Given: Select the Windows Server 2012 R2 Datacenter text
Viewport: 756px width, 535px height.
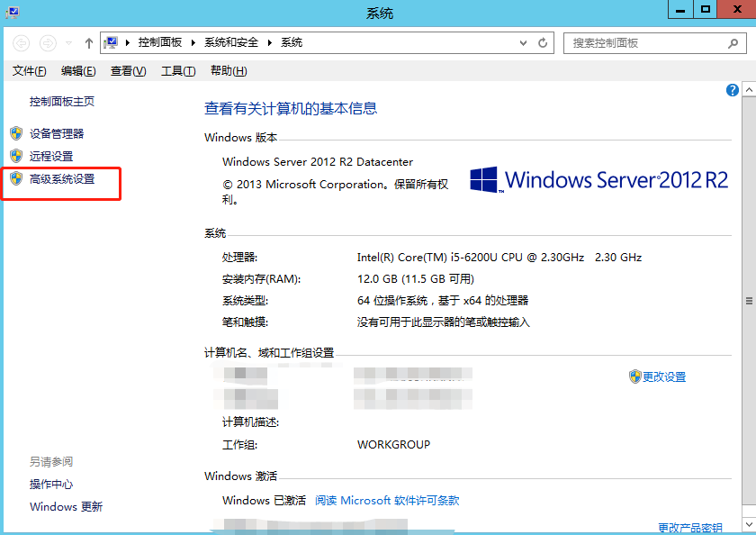Looking at the screenshot, I should click(318, 162).
